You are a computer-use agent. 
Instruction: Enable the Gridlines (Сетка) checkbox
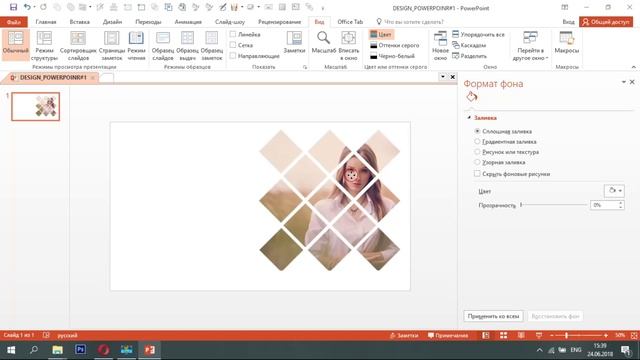233,45
